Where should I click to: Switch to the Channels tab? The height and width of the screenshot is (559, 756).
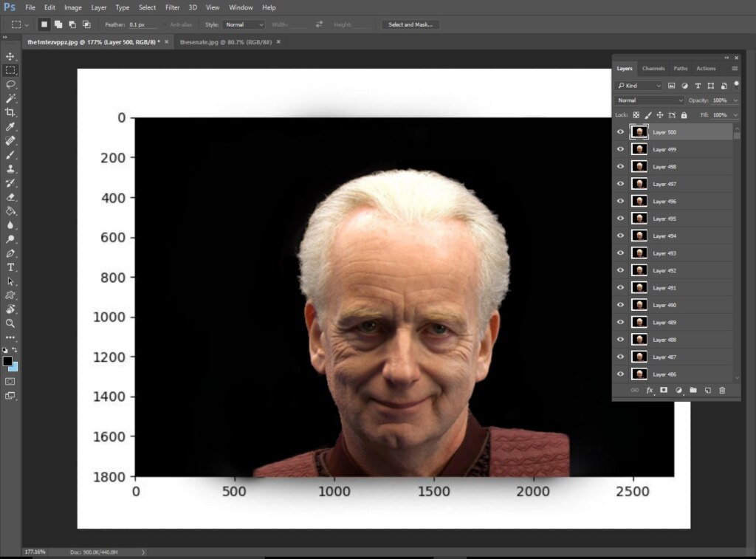[x=653, y=69]
